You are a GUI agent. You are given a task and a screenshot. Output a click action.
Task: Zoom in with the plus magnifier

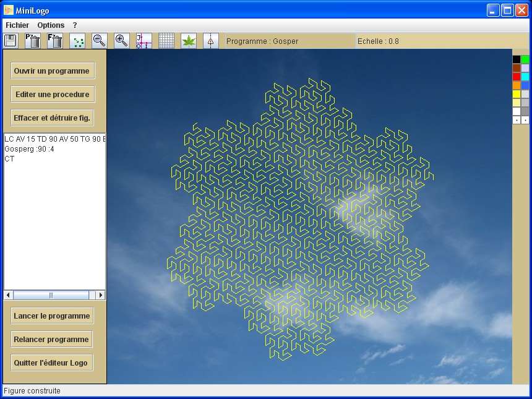coord(121,41)
